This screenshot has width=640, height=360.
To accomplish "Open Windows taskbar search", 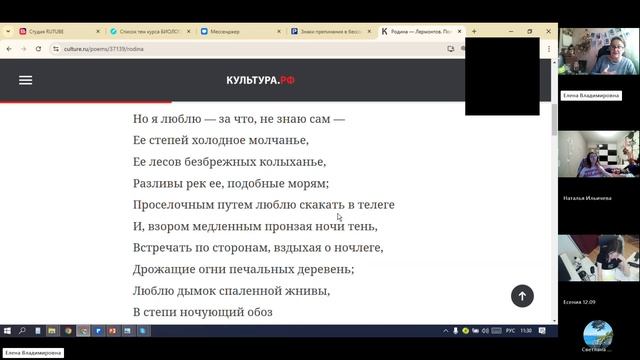I will [x=22, y=331].
